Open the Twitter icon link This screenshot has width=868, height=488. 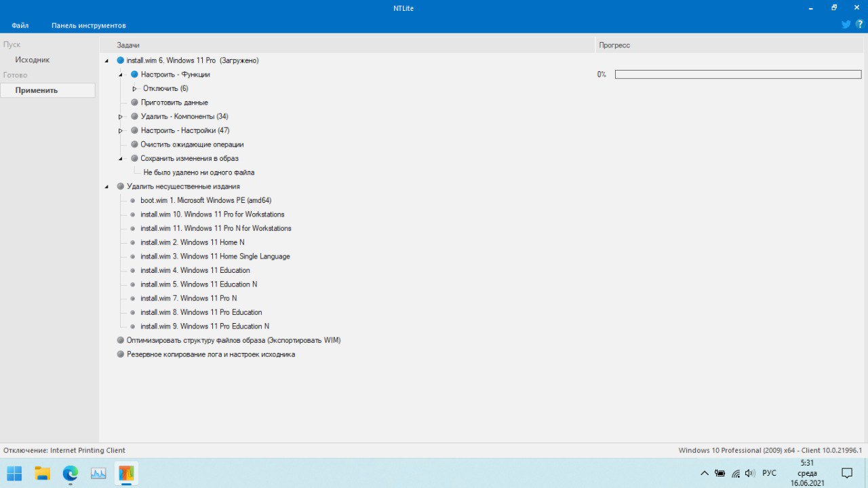tap(846, 24)
